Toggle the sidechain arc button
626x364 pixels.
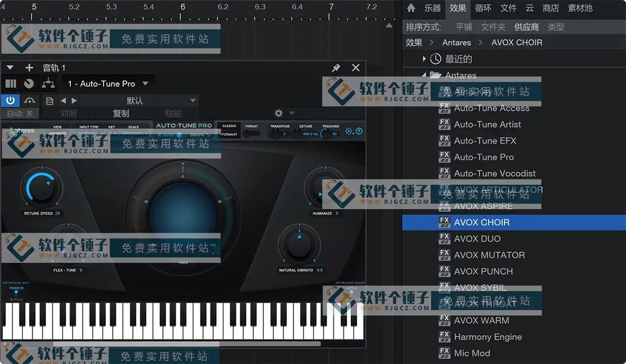tap(30, 101)
